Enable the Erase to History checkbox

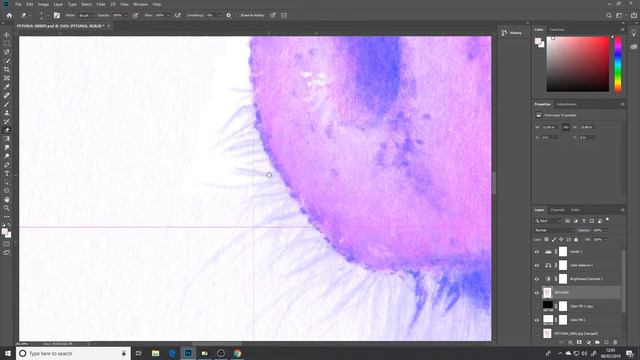[x=238, y=15]
